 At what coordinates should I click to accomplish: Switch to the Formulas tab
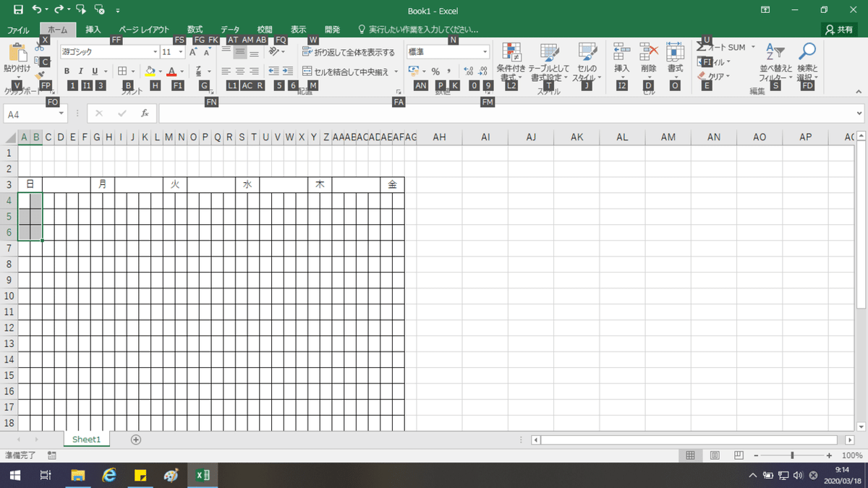point(195,30)
